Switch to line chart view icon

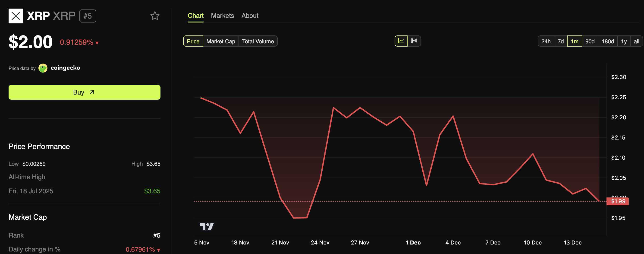point(401,41)
